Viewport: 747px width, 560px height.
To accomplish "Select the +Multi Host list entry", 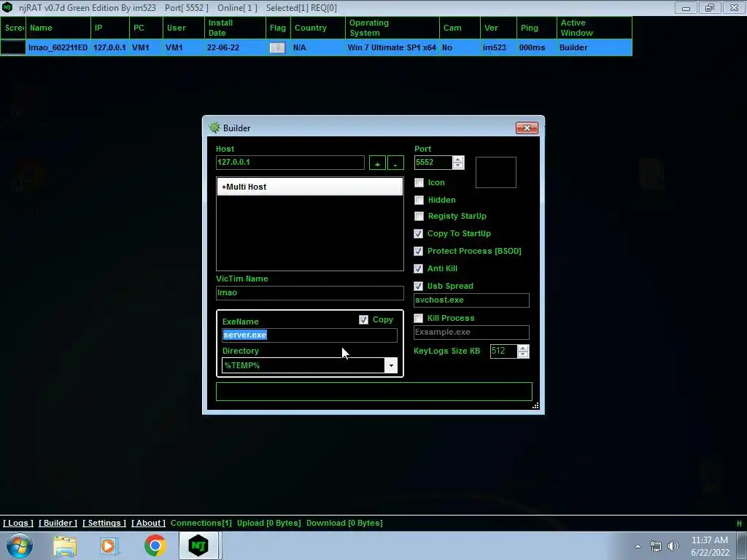I will (309, 187).
